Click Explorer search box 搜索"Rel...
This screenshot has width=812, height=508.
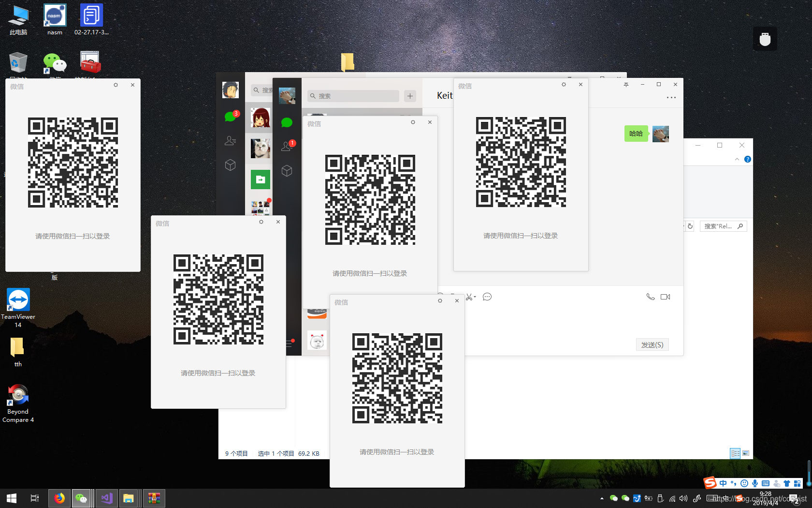(723, 226)
